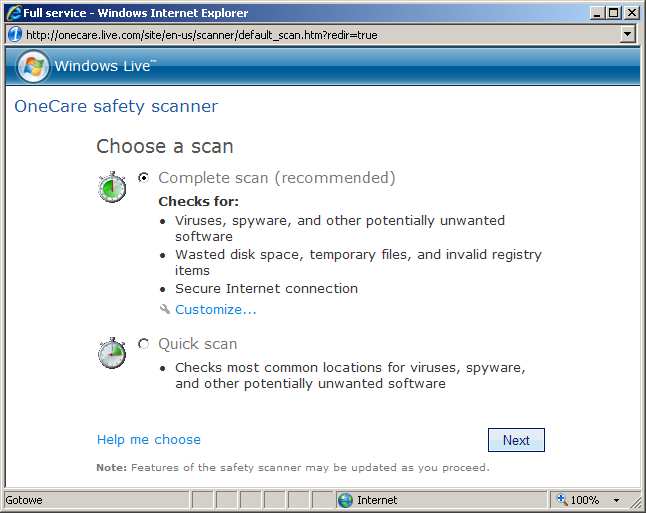Viewport: 646px width, 513px height.
Task: Click the Complete scan stopwatch icon
Action: (x=112, y=187)
